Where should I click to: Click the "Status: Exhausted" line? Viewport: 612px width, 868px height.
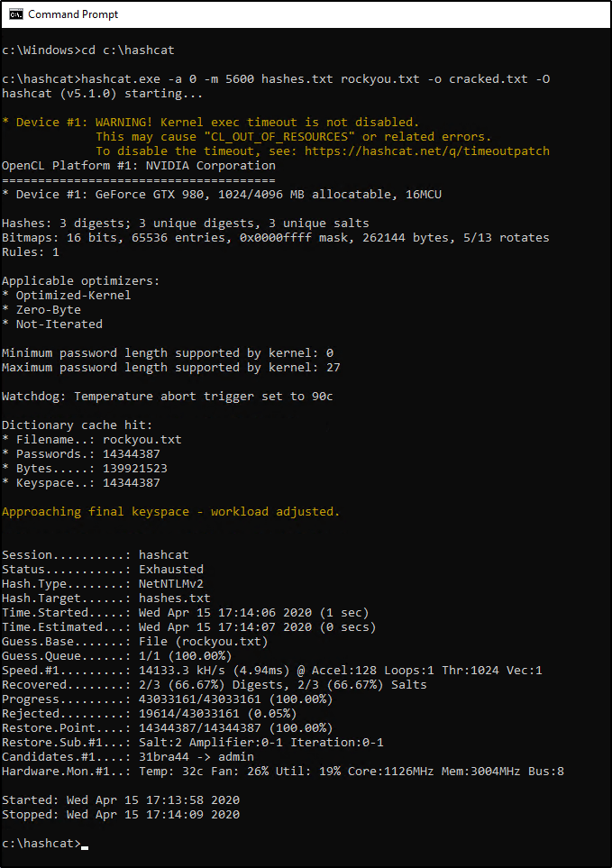[103, 570]
